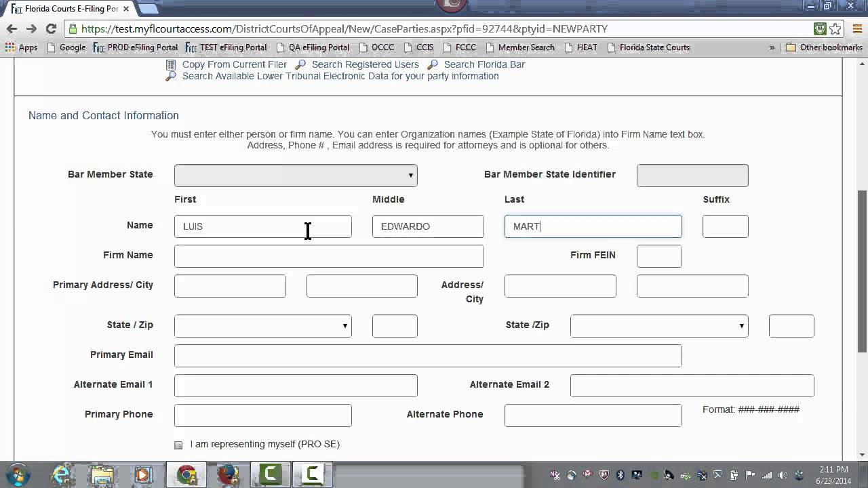
Task: Click the Copy From Current Filer link
Action: [x=235, y=64]
